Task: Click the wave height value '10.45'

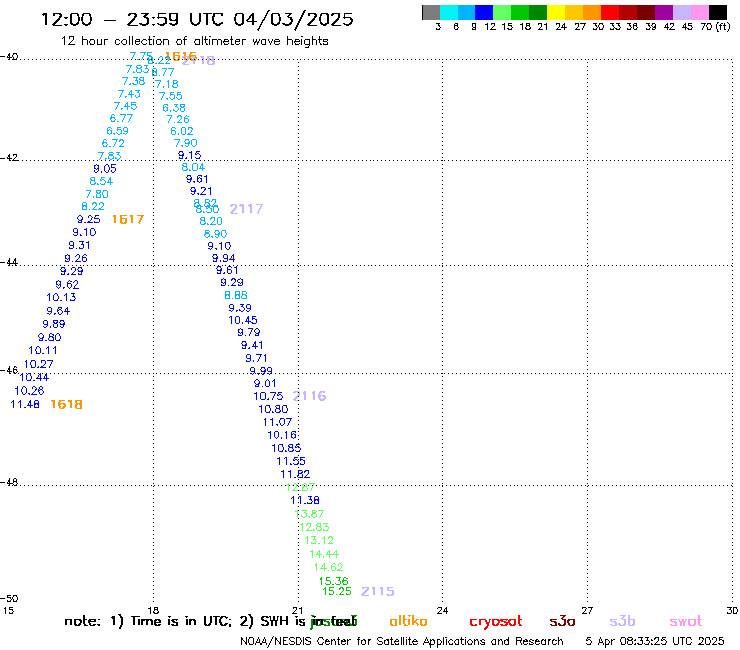Action: tap(243, 321)
